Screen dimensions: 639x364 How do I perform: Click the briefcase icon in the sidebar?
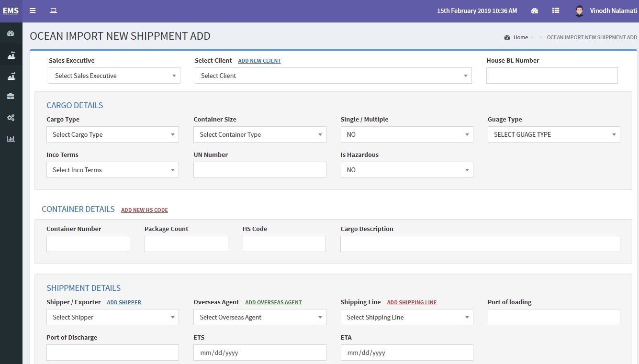(x=11, y=97)
